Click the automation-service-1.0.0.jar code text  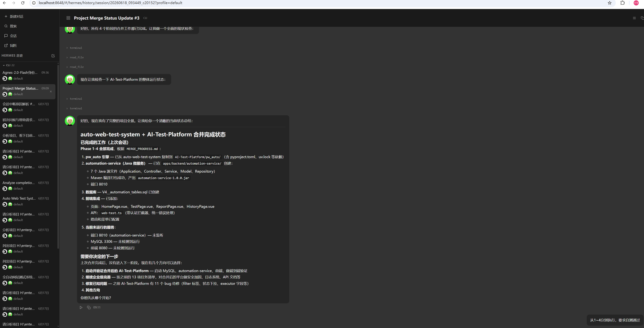tap(164, 178)
